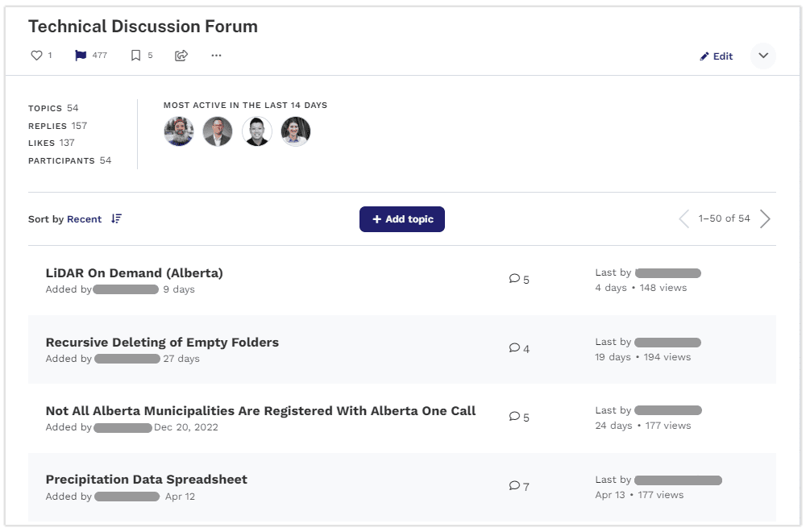
Task: Open the more options ellipsis menu
Action: 216,56
